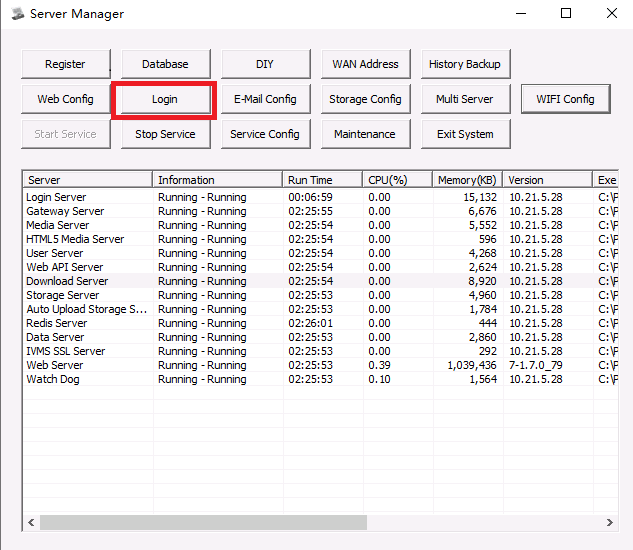The height and width of the screenshot is (550, 633).
Task: Select the Redis Server row
Action: pyautogui.click(x=321, y=323)
